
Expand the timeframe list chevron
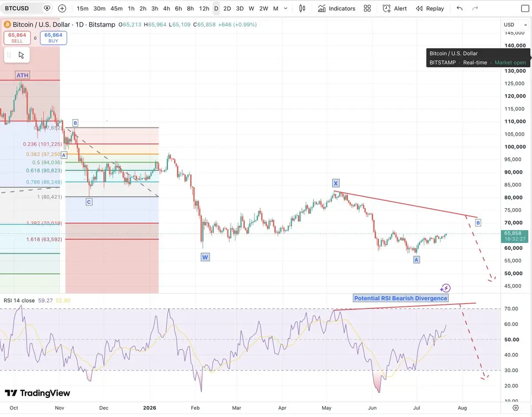pos(286,8)
